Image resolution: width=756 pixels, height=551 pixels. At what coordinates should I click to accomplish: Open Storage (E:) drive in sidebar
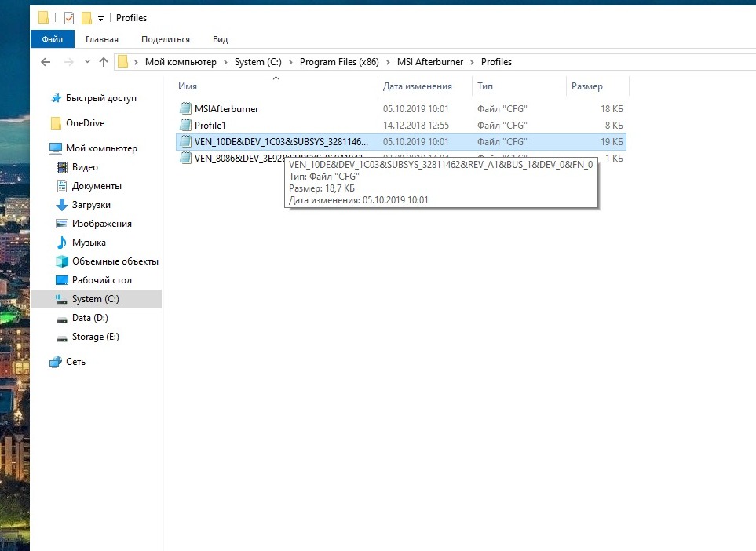coord(96,337)
